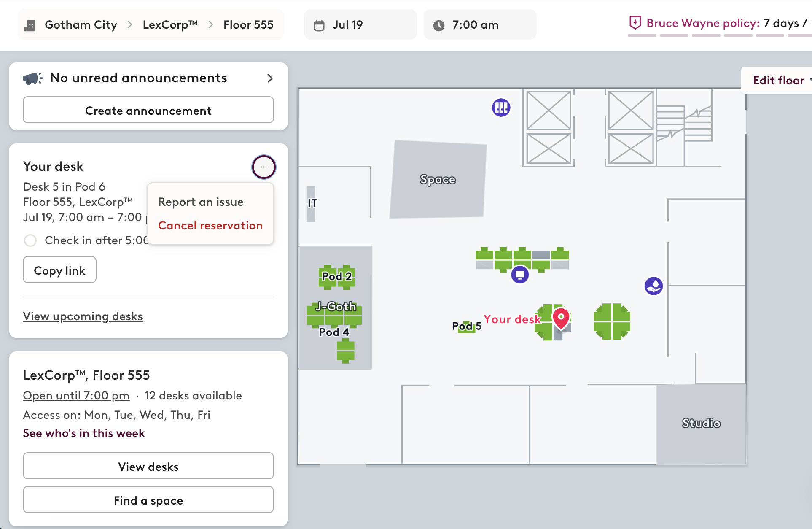The height and width of the screenshot is (529, 812).
Task: Click the IT marker on the floor map
Action: pos(312,203)
